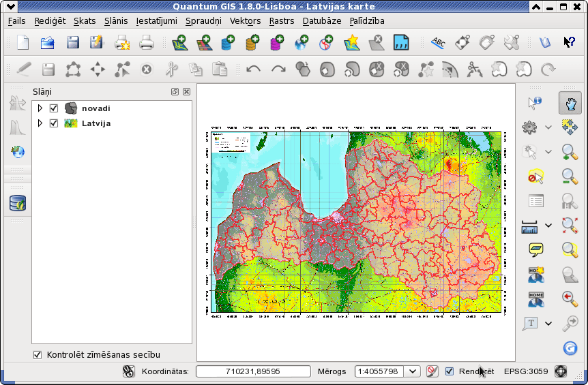Viewport: 588px width, 385px height.
Task: Open the attribute table
Action: (x=536, y=201)
